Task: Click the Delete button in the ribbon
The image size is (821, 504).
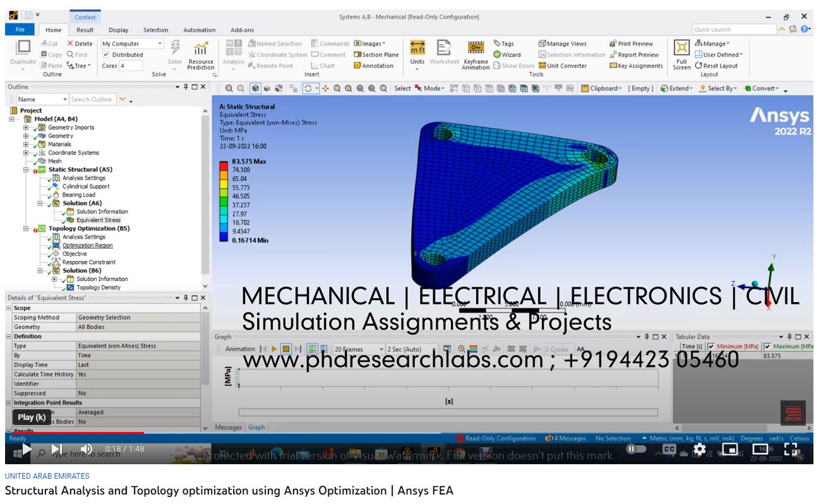Action: point(80,44)
